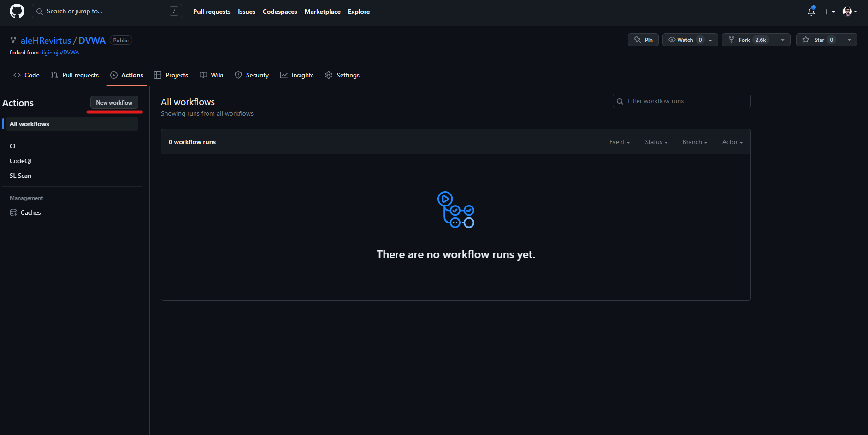Click the search magnifier in Filter workflow runs
This screenshot has width=868, height=435.
[x=620, y=101]
